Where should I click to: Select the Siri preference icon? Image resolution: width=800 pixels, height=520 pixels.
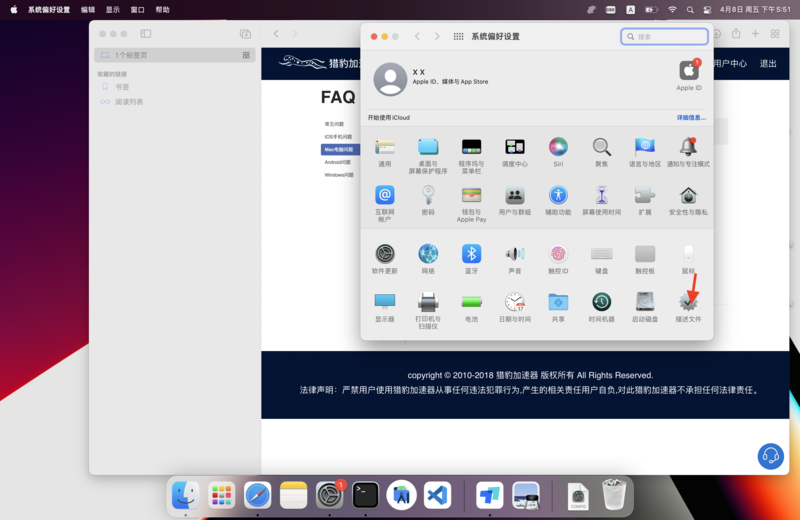pos(558,148)
